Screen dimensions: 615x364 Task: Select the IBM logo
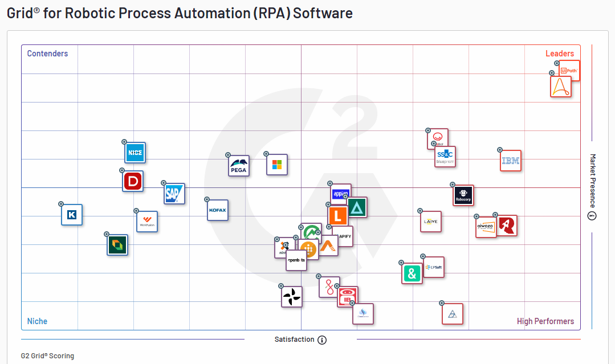click(511, 161)
